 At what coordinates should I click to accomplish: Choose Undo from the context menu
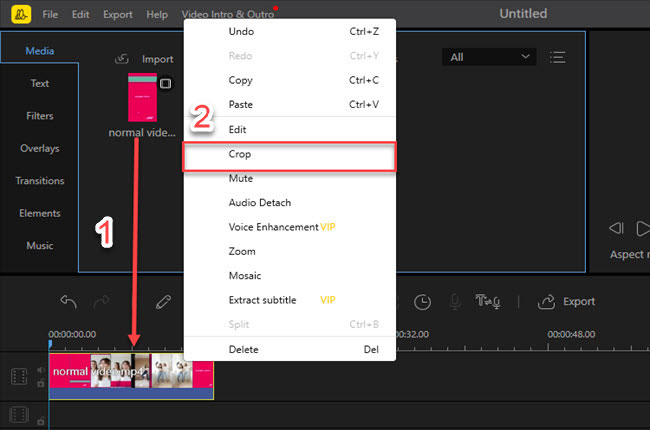pyautogui.click(x=289, y=32)
